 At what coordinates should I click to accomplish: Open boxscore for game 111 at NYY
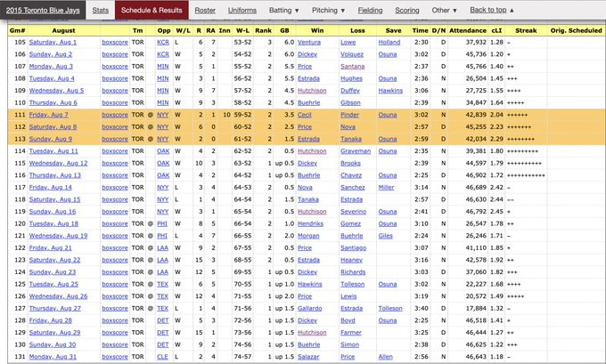(115, 115)
